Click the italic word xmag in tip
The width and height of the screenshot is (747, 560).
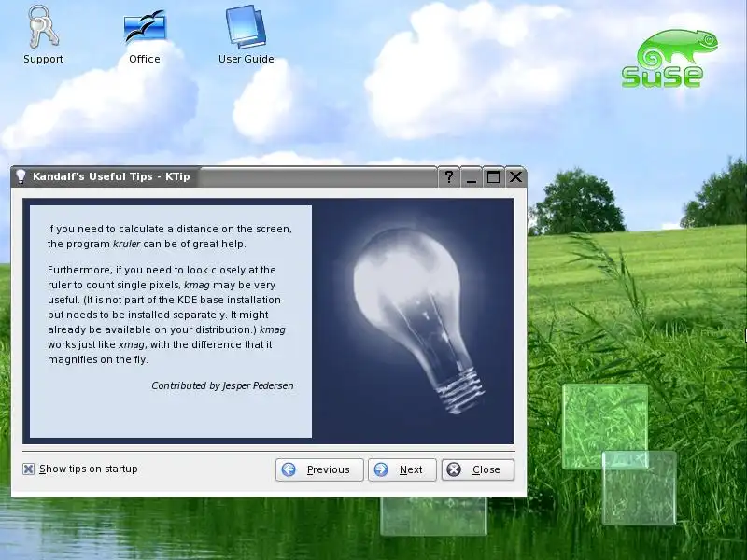point(132,344)
